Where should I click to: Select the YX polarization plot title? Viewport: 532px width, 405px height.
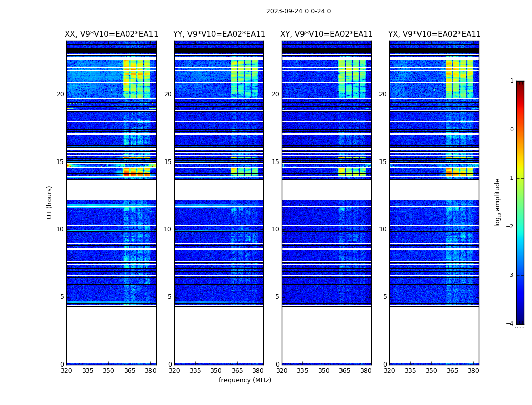point(434,34)
